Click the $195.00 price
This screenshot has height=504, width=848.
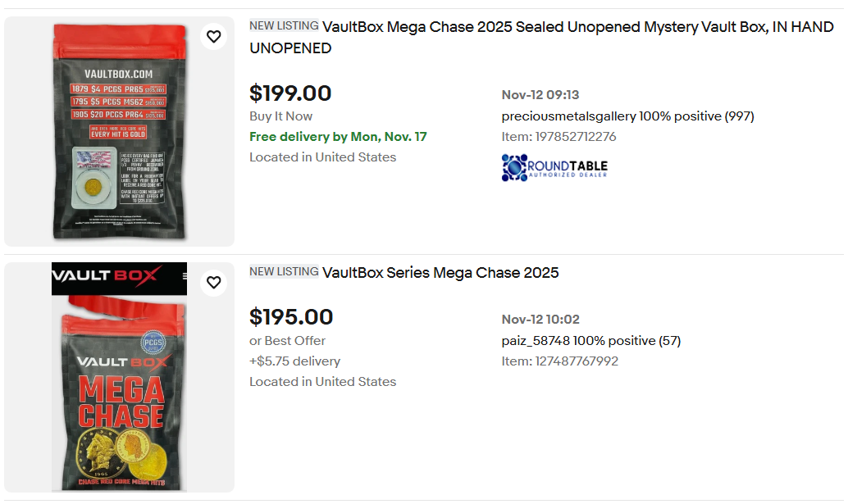point(291,317)
